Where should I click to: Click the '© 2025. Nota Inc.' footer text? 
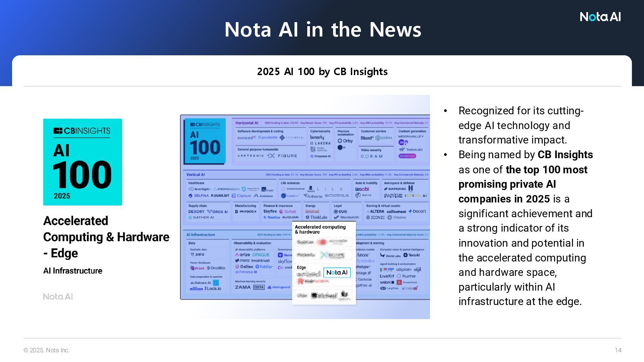[x=47, y=350]
